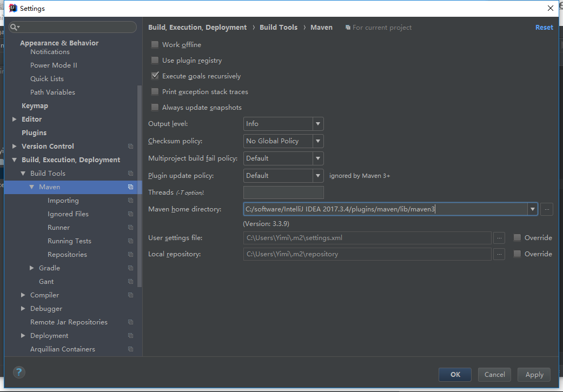563x392 pixels.
Task: Open Power Mode II settings
Action: point(54,65)
